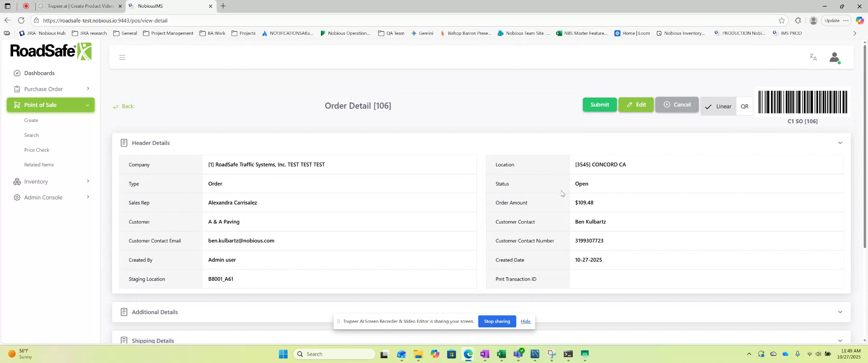Switch to the Trupeer.ai browser tab
This screenshot has height=363, width=868.
80,6
